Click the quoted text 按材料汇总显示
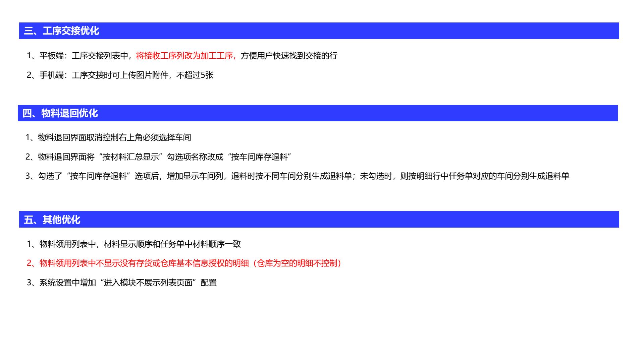The width and height of the screenshot is (644, 362). click(x=131, y=157)
